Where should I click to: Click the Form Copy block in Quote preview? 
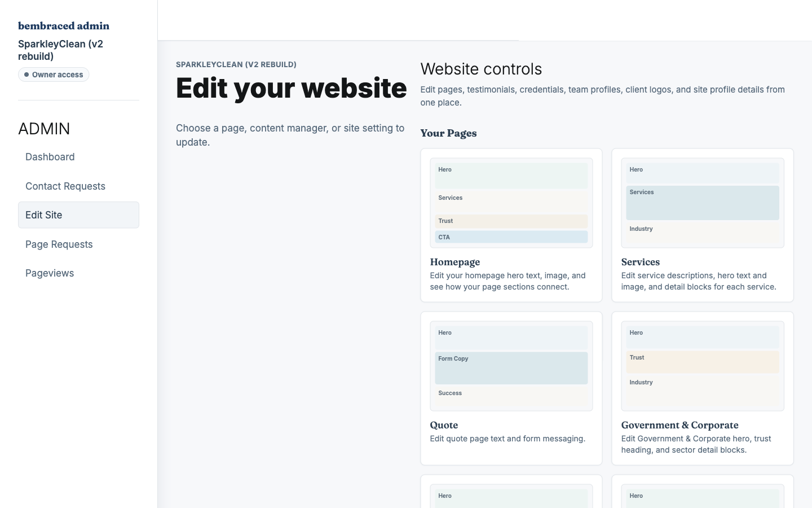(x=511, y=368)
